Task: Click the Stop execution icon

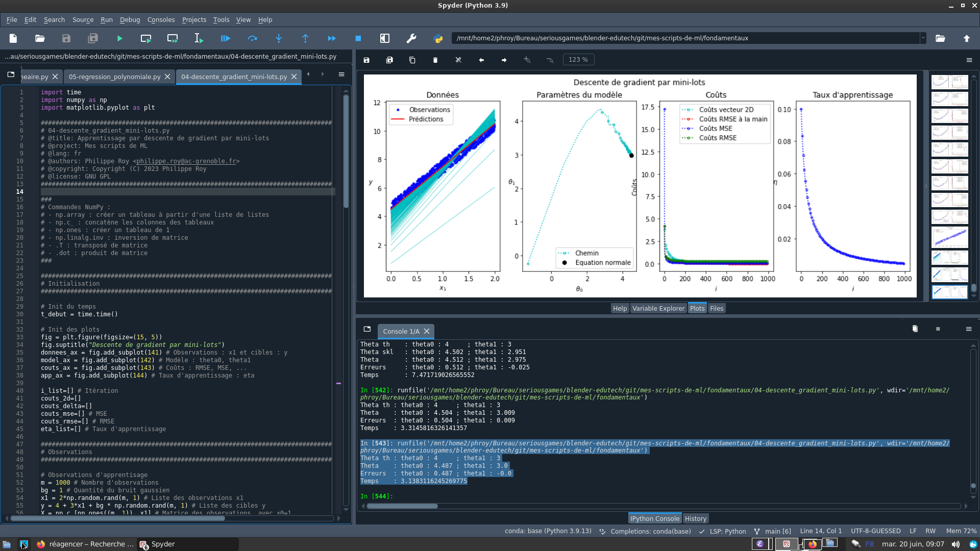Action: (x=358, y=38)
